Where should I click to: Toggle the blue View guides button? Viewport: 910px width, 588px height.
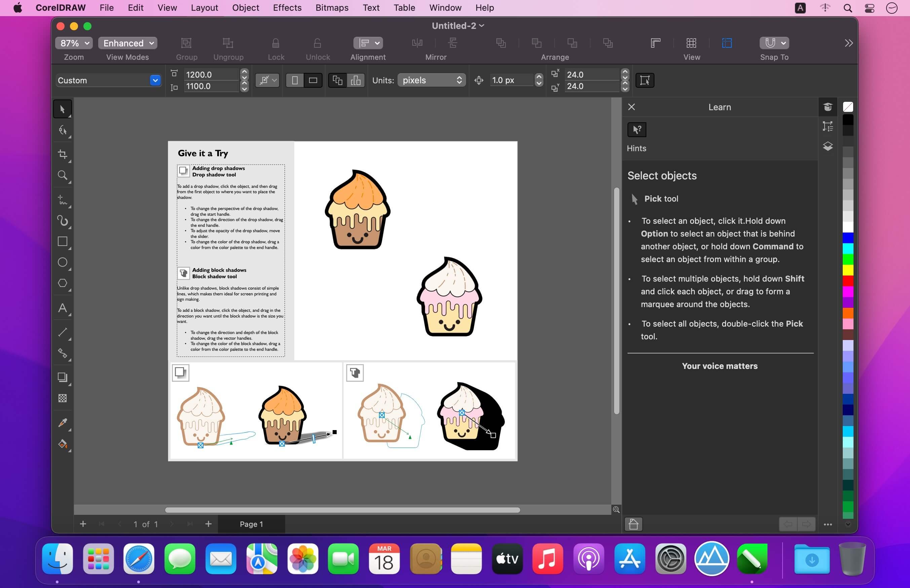[x=727, y=43]
